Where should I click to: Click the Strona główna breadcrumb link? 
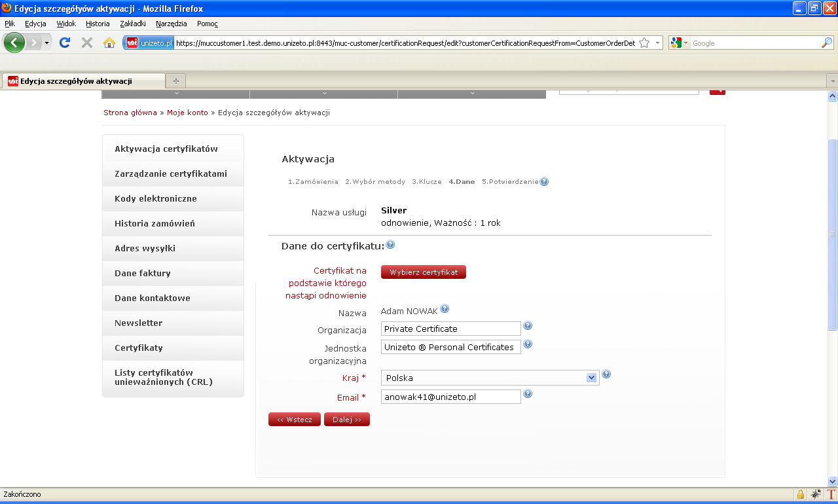130,113
